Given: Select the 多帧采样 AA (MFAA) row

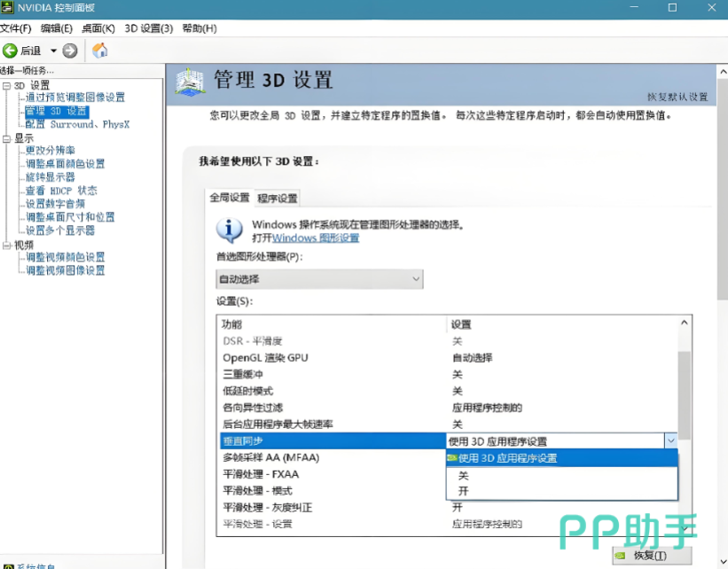Looking at the screenshot, I should pos(333,457).
